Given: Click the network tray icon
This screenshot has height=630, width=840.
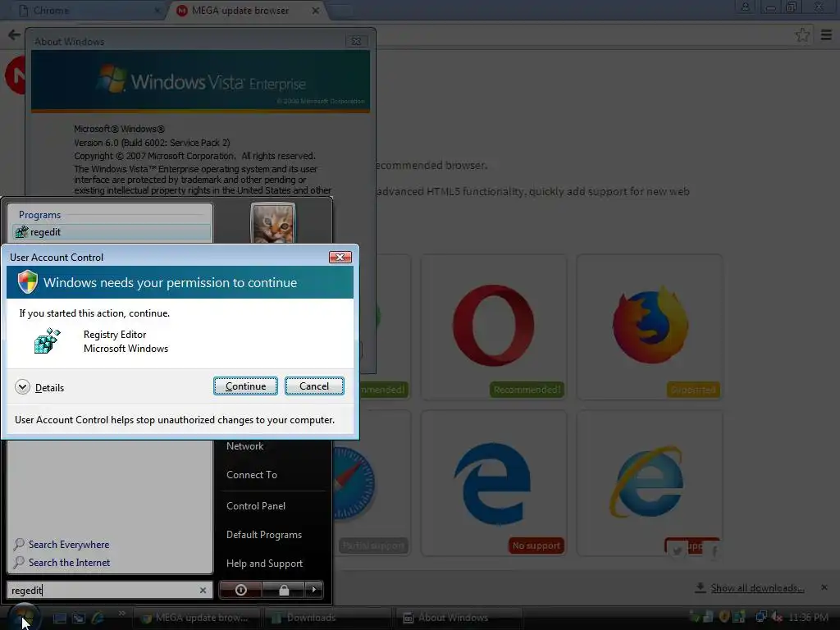Looking at the screenshot, I should click(x=760, y=617).
